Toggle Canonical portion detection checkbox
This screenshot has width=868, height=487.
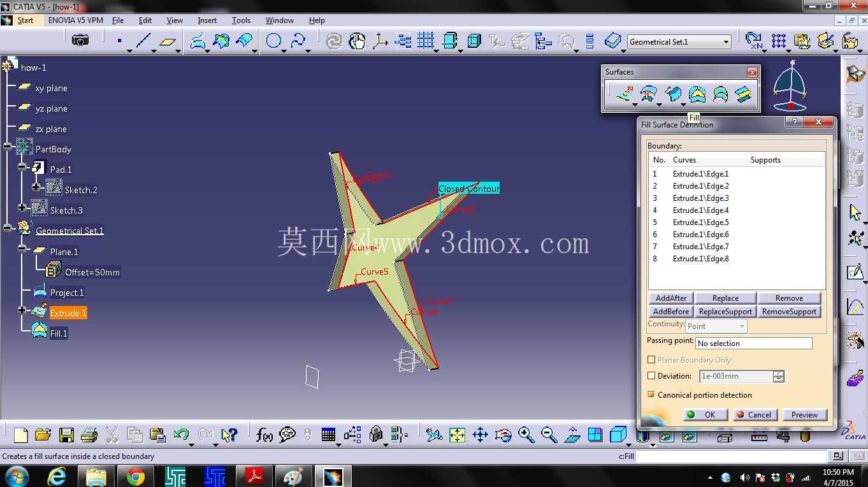[651, 395]
